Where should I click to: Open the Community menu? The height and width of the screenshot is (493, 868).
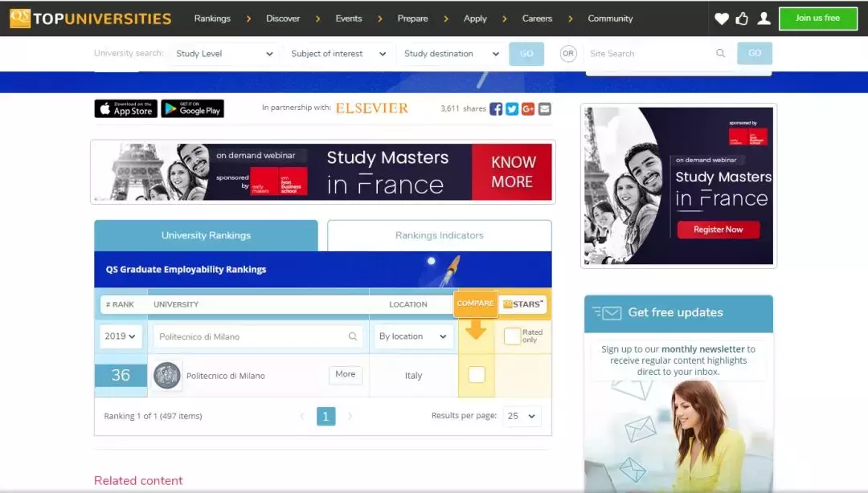pos(610,18)
